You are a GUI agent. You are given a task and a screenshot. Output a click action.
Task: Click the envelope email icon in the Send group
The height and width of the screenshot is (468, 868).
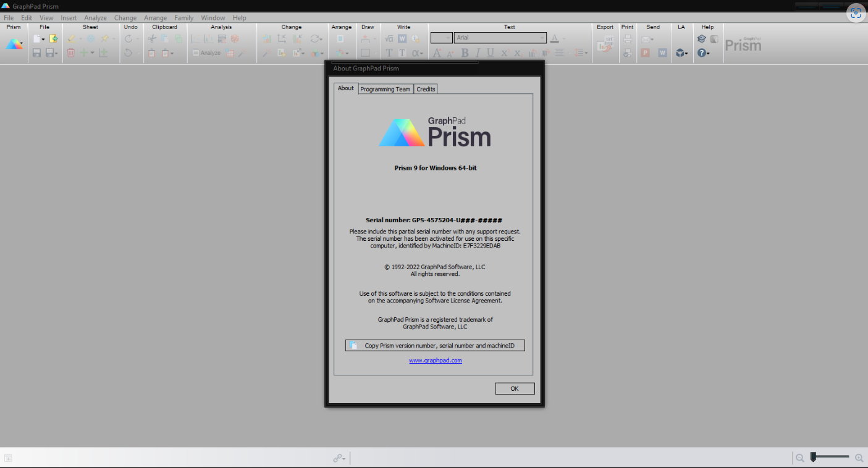coord(646,39)
